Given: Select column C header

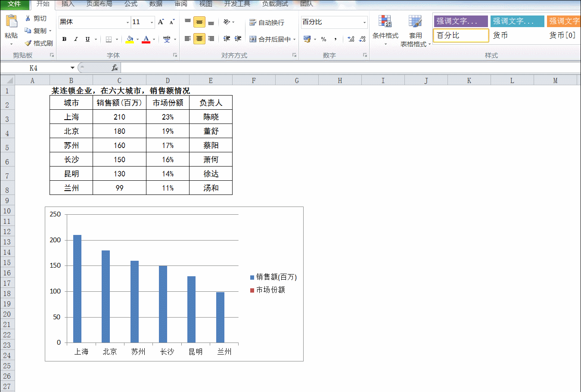Looking at the screenshot, I should [x=119, y=80].
